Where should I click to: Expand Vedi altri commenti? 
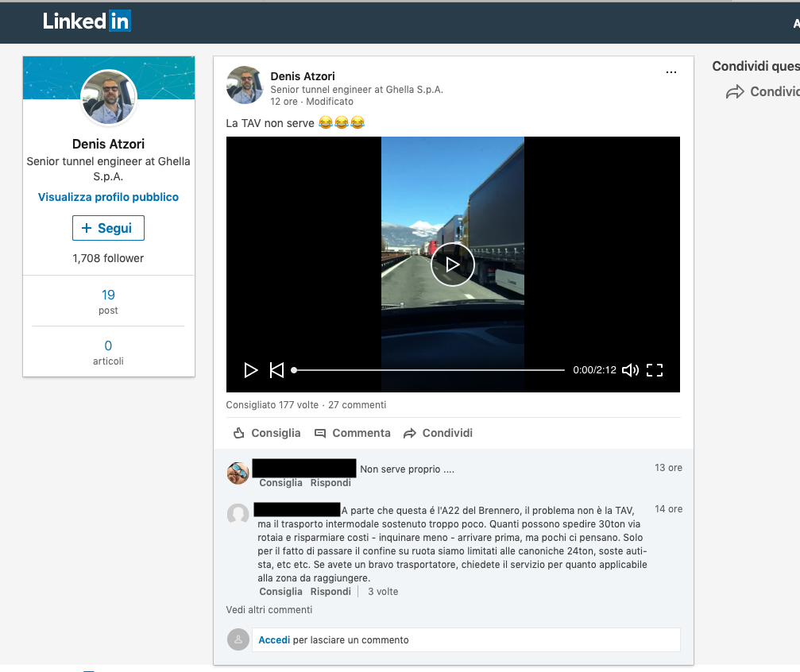pos(269,610)
